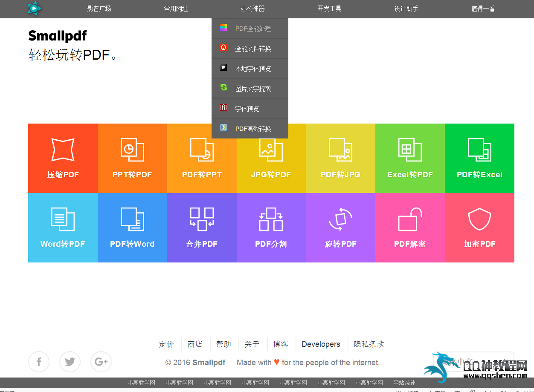Screen dimensions: 534x392
Task: Select the PDF转JPG converter tile
Action: [x=340, y=158]
